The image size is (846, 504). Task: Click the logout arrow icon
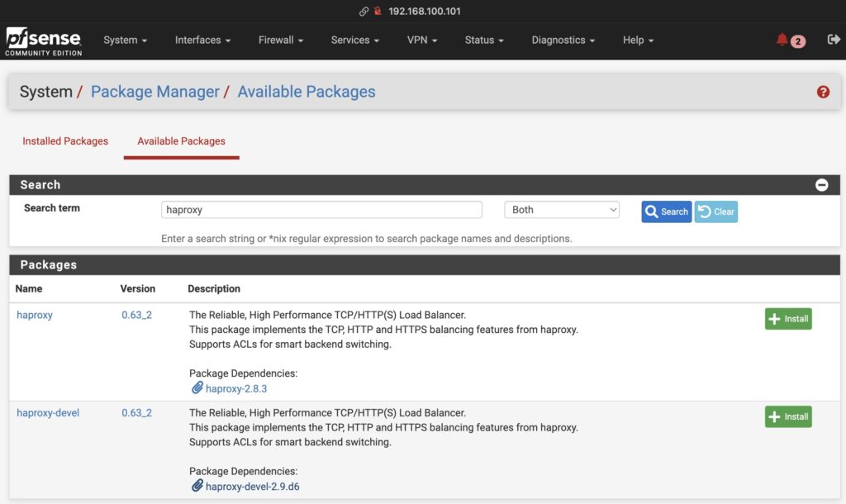(834, 40)
